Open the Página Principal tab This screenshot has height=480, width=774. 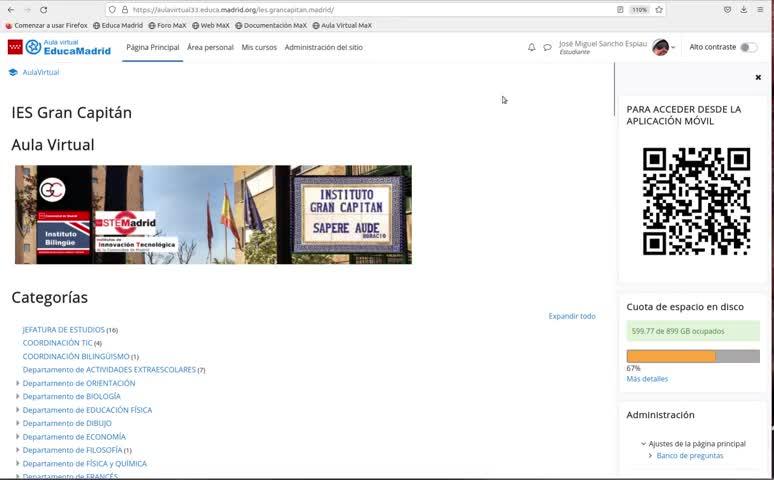pyautogui.click(x=153, y=47)
